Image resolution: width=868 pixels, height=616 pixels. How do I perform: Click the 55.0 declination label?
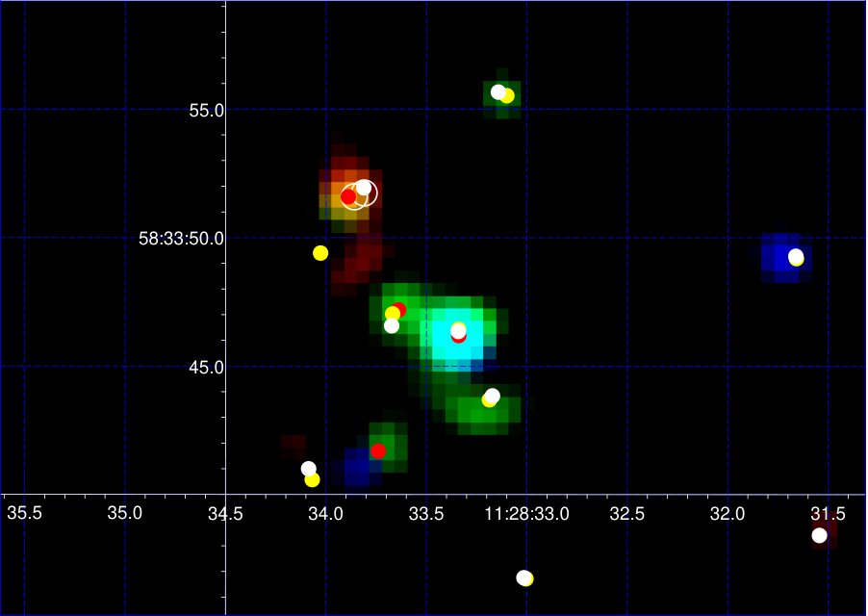click(x=207, y=111)
